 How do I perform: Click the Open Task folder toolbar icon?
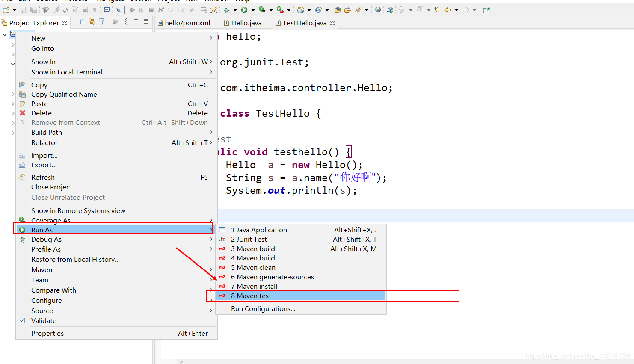(x=347, y=10)
